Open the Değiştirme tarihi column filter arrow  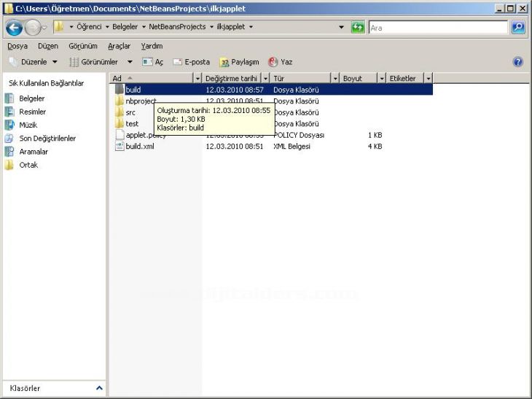click(266, 79)
